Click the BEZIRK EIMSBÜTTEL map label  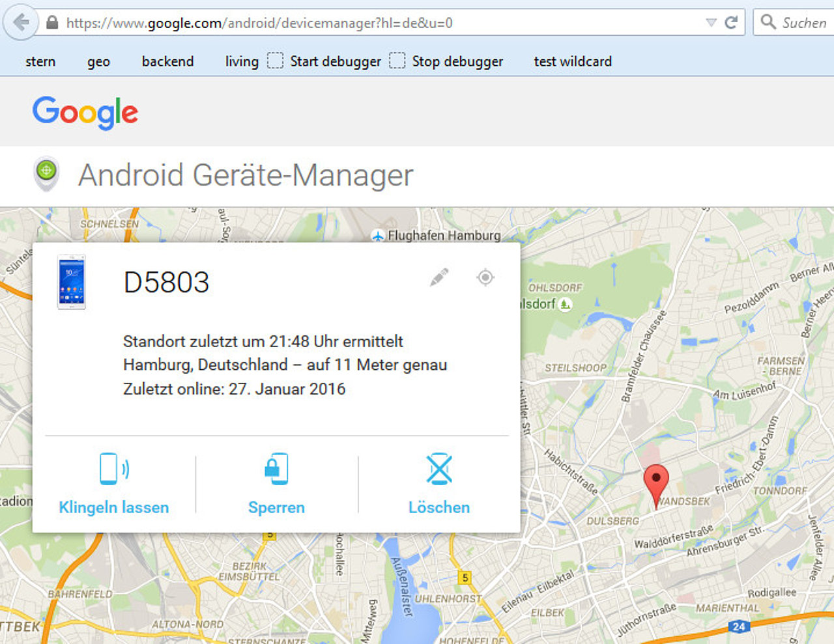click(x=249, y=572)
